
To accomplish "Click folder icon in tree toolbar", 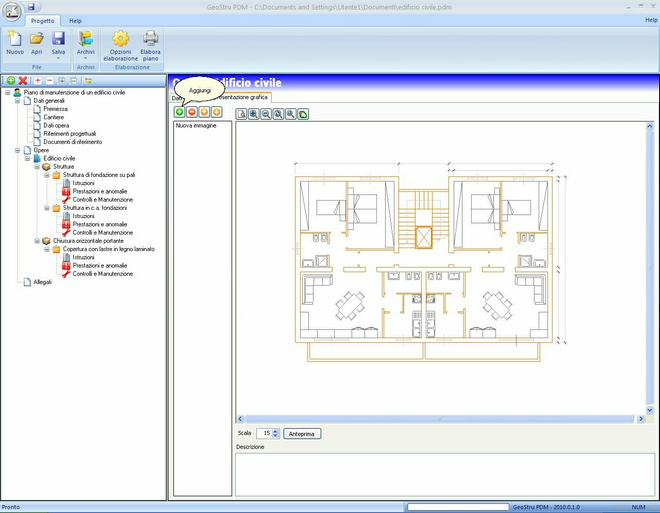I will click(88, 80).
